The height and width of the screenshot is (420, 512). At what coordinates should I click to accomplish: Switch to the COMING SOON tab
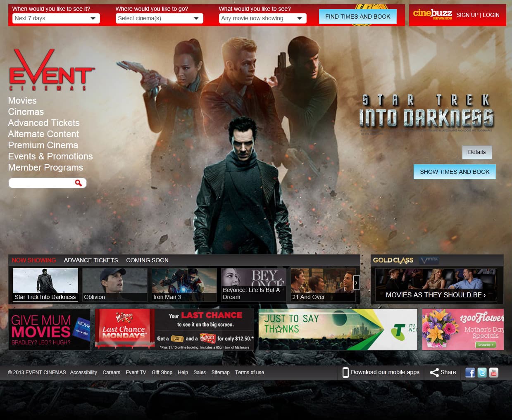(x=147, y=260)
